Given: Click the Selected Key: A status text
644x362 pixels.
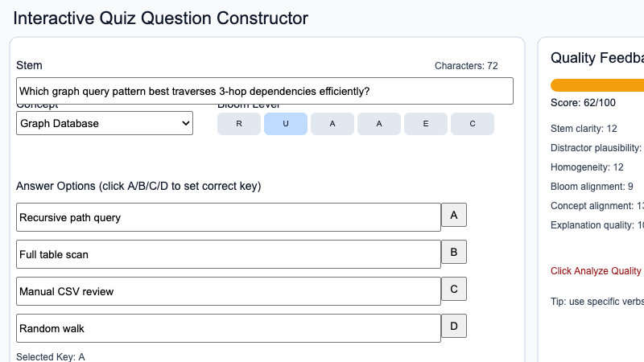Looking at the screenshot, I should coord(51,356).
